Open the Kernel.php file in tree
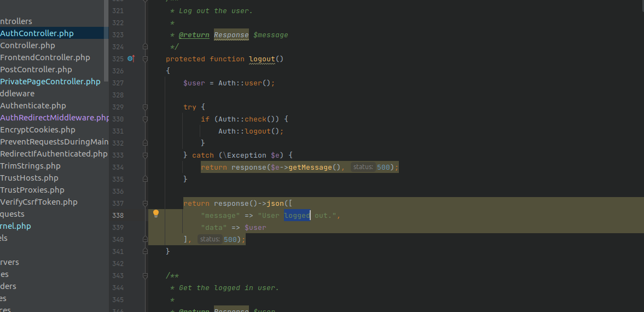 15,226
